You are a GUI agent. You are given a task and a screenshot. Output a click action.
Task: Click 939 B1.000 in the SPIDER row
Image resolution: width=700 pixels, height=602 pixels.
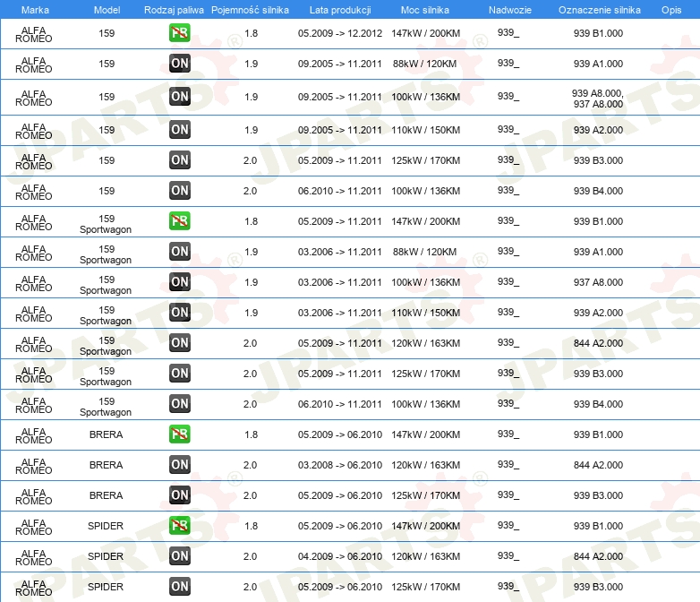pyautogui.click(x=598, y=526)
